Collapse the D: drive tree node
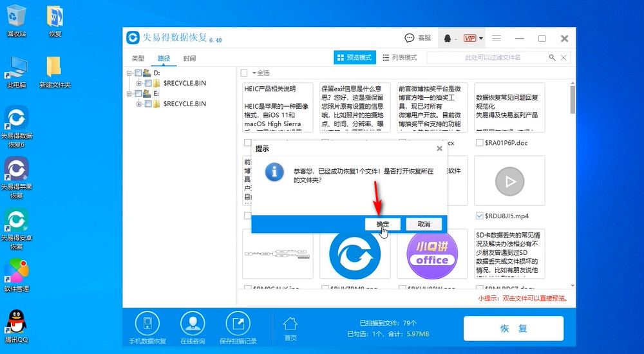 tap(129, 73)
